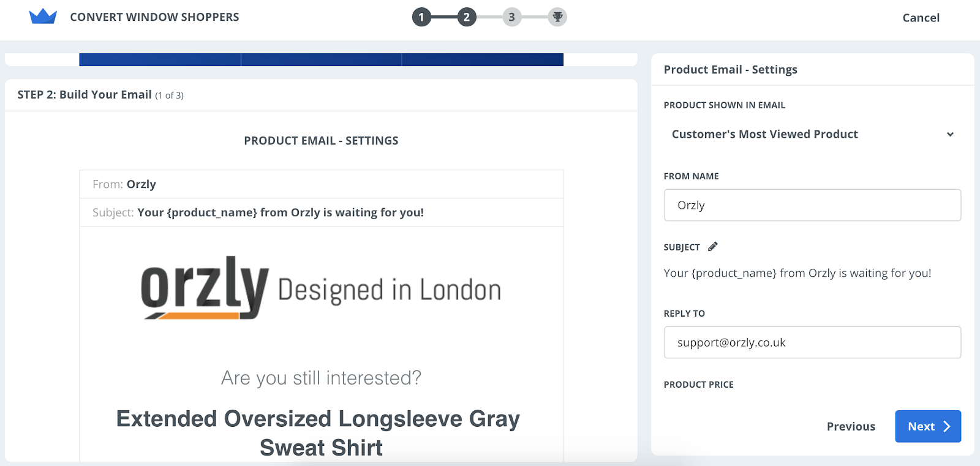This screenshot has width=980, height=466.
Task: Edit subject with the pencil icon
Action: (x=712, y=247)
